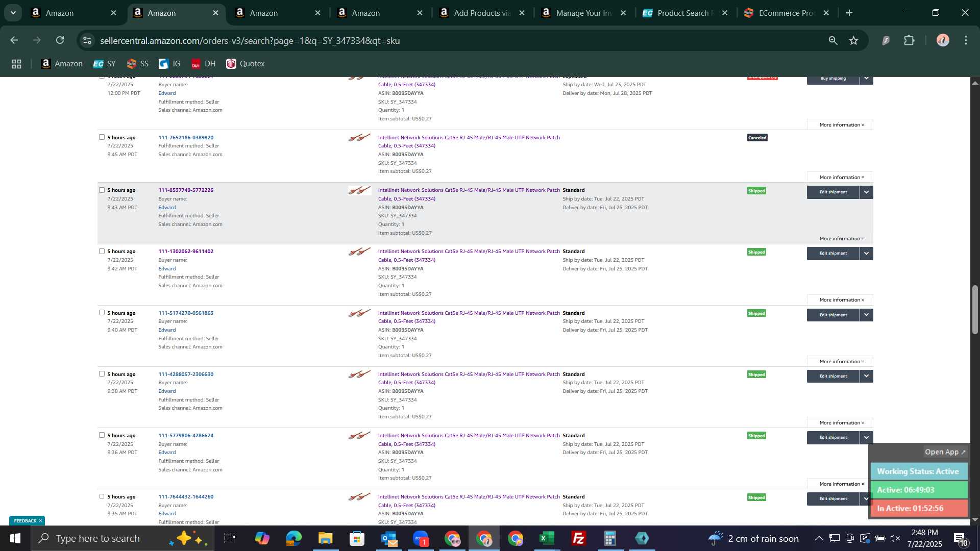Screen dimensions: 980x551
Task: Open Outlook from the taskbar
Action: pyautogui.click(x=389, y=538)
